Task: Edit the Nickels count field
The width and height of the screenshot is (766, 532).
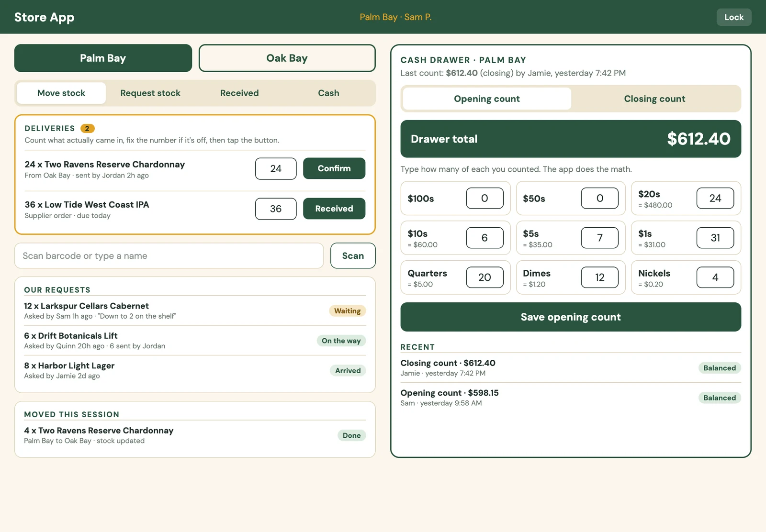Action: point(715,277)
